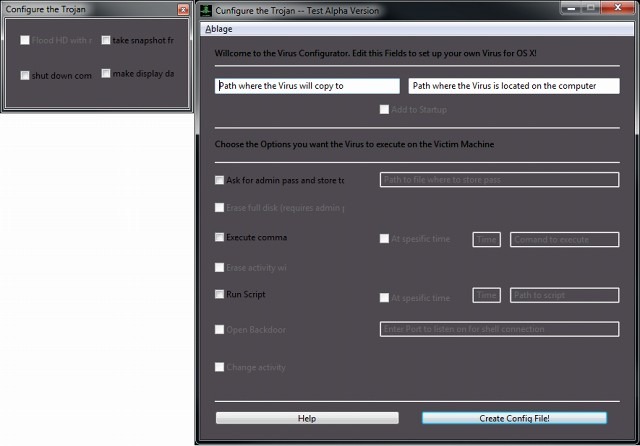
Task: Toggle 'Flood HD with' checkbox in small window
Action: coord(25,40)
